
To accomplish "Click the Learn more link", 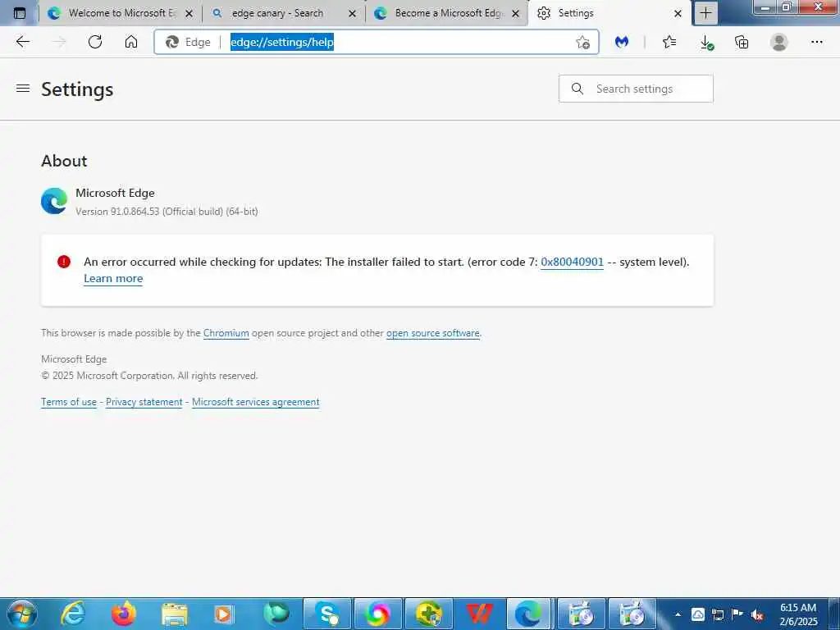I will pos(113,279).
